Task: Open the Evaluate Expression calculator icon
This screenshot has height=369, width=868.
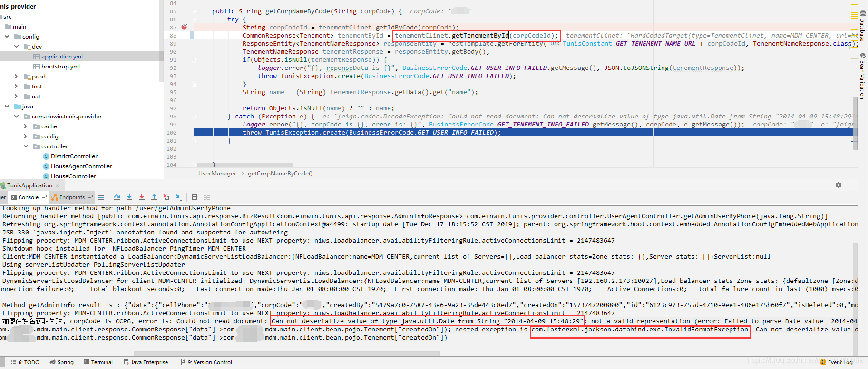Action: tap(195, 197)
